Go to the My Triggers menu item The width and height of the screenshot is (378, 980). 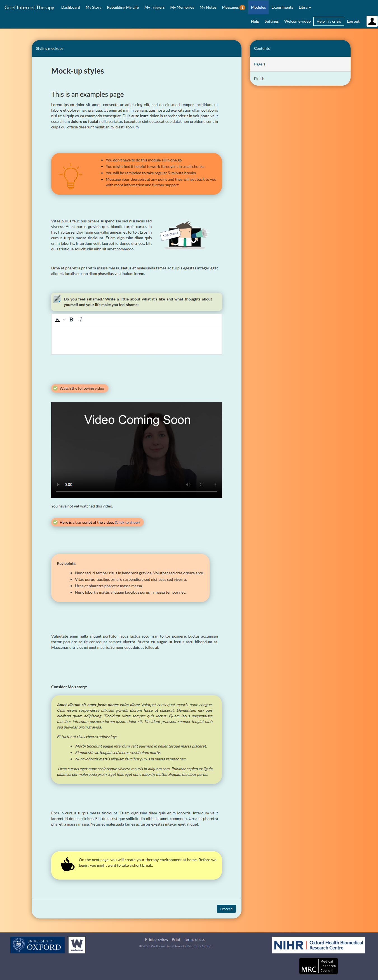point(154,7)
